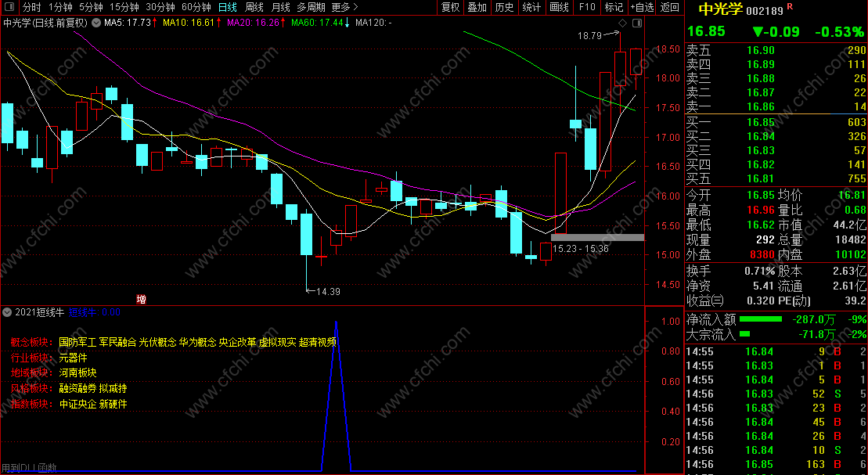Viewport: 868px width, 475px height.
Task: Open the 历史 history button
Action: (x=504, y=7)
